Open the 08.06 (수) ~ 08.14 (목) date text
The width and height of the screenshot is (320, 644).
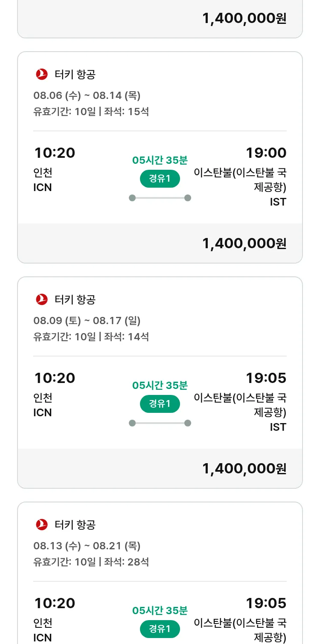click(x=87, y=96)
